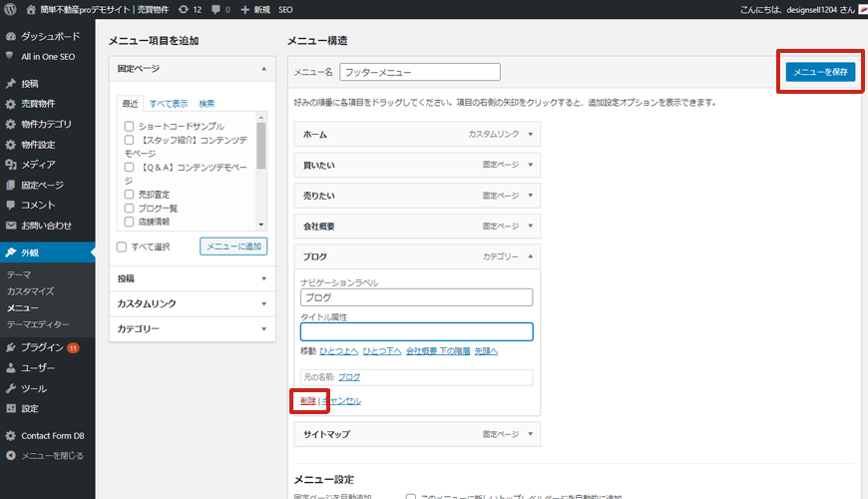Click the タイトル属性 text field
Viewport: 868px width, 499px height.
[x=417, y=332]
